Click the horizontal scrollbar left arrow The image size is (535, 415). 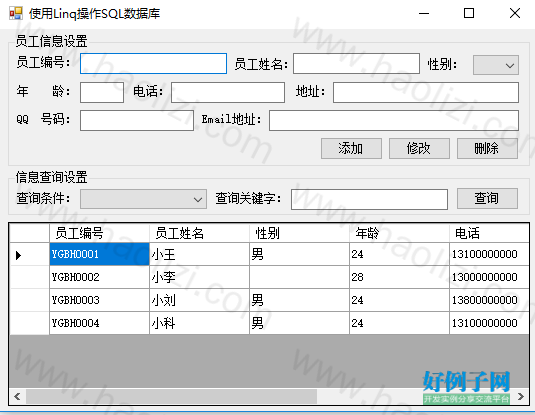pyautogui.click(x=17, y=397)
